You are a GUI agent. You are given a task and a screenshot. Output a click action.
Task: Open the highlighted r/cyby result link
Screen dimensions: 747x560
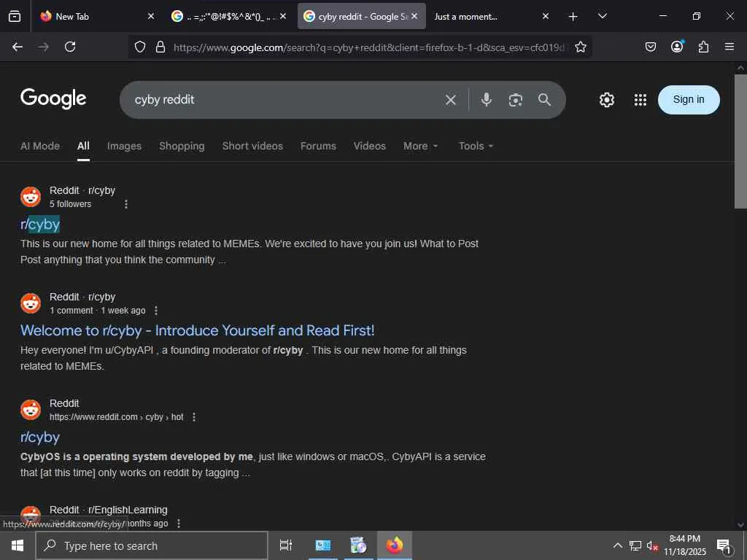coord(40,224)
